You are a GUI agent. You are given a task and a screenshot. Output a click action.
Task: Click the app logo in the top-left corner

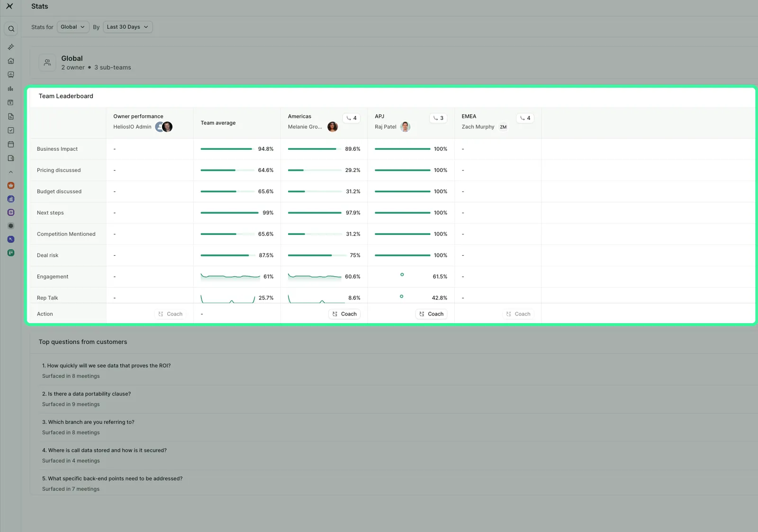point(9,6)
